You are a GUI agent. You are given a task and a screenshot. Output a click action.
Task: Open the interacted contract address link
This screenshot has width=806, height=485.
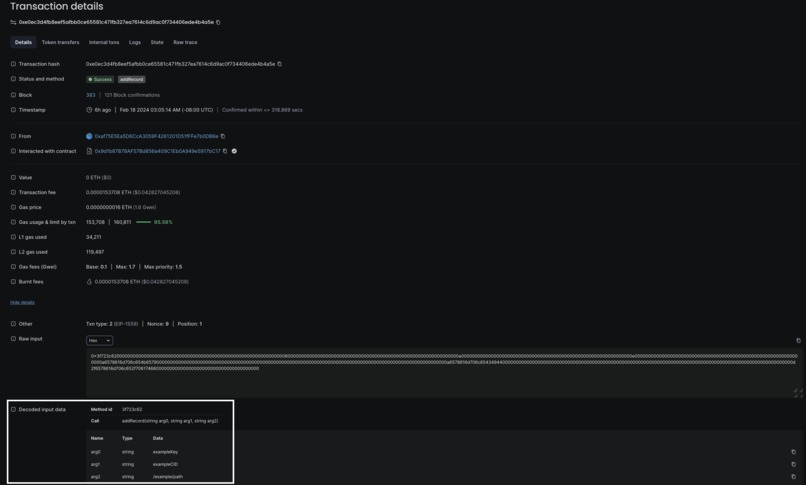pos(157,151)
